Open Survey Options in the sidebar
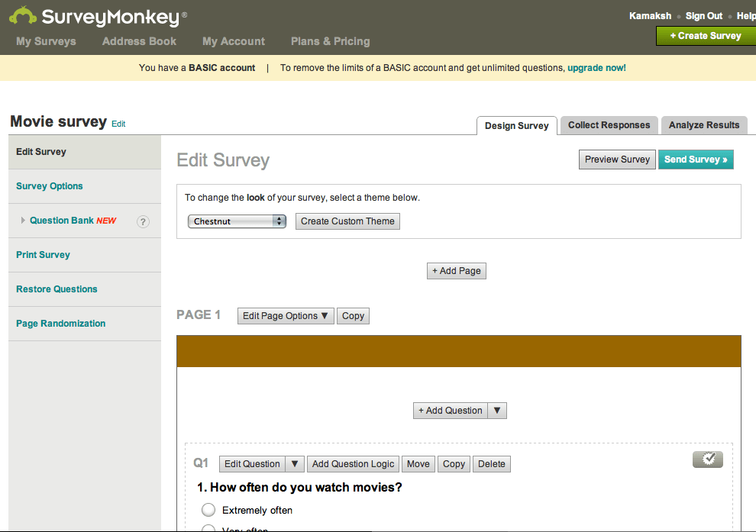756x532 pixels. pos(85,186)
